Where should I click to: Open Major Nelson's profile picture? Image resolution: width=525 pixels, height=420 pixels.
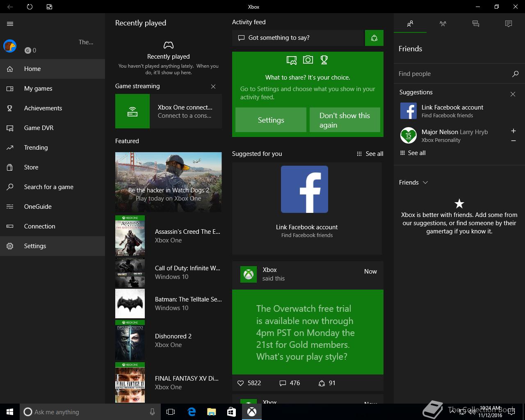pos(409,135)
